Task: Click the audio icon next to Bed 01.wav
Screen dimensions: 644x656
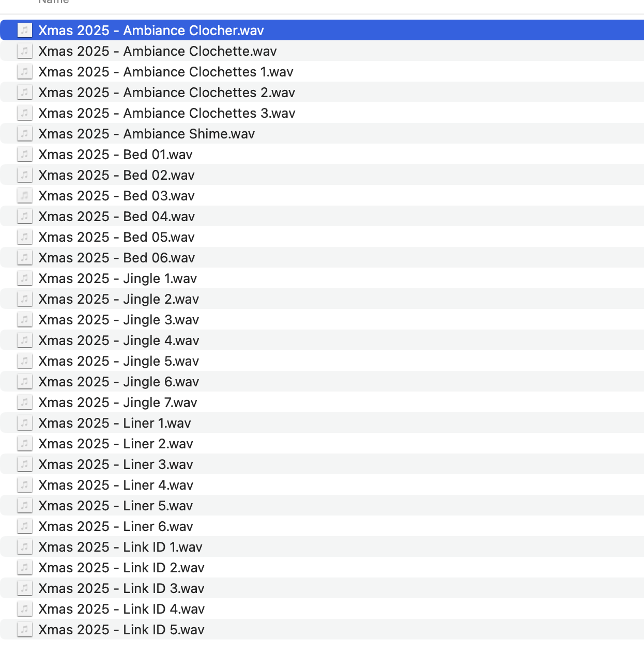Action: 24,154
